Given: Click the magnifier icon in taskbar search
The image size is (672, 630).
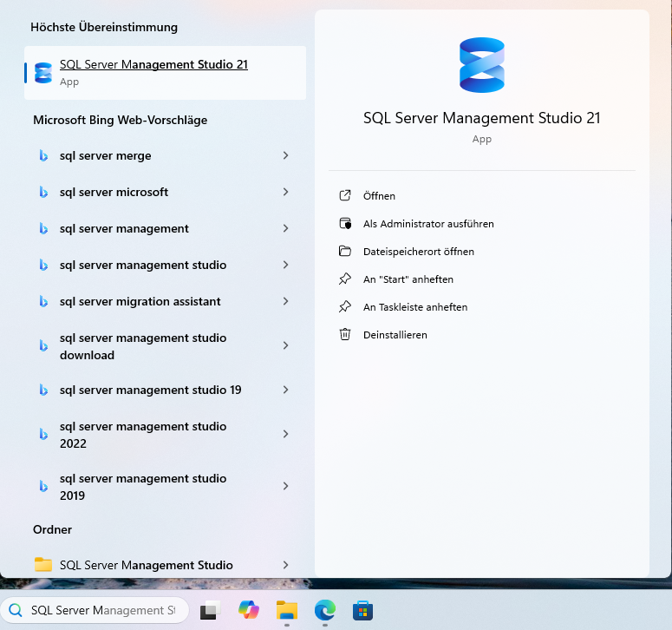Looking at the screenshot, I should (x=16, y=610).
